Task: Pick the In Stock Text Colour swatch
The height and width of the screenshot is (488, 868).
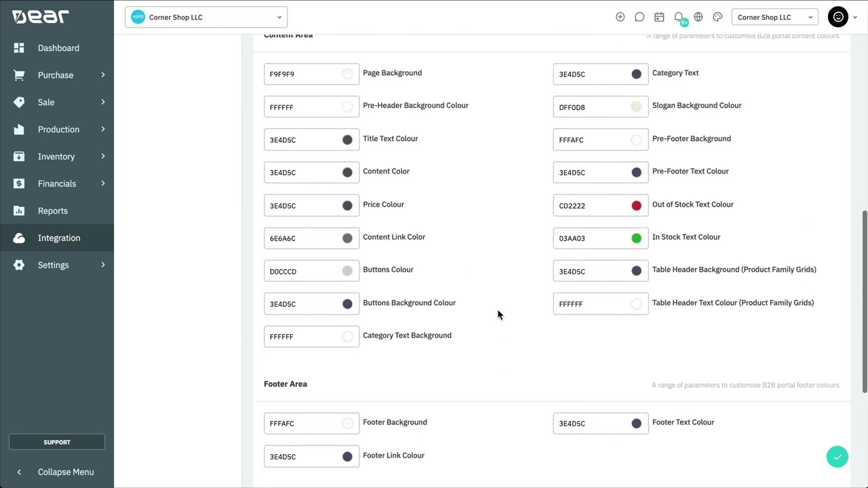Action: (x=636, y=238)
